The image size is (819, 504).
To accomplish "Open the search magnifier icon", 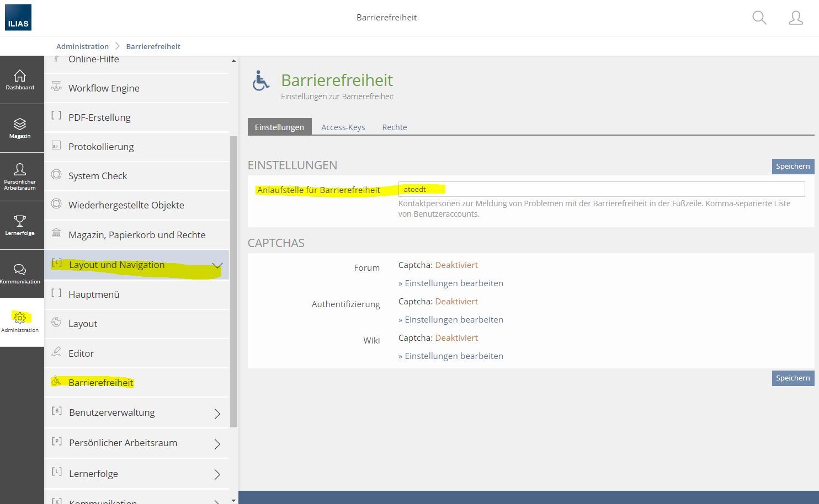I will 759,18.
